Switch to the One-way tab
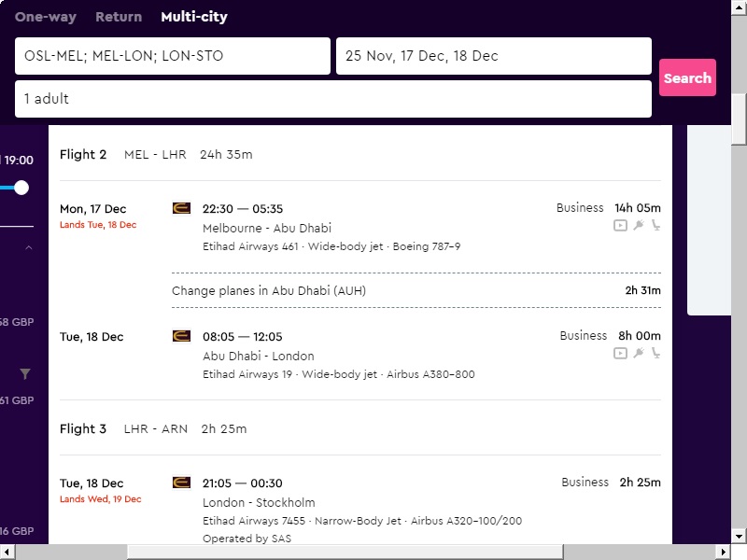 pyautogui.click(x=45, y=17)
